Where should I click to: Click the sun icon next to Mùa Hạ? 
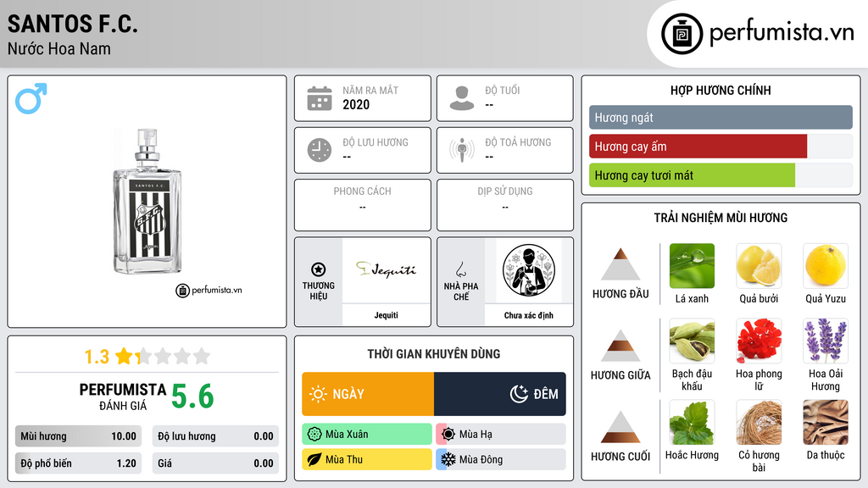pos(448,435)
